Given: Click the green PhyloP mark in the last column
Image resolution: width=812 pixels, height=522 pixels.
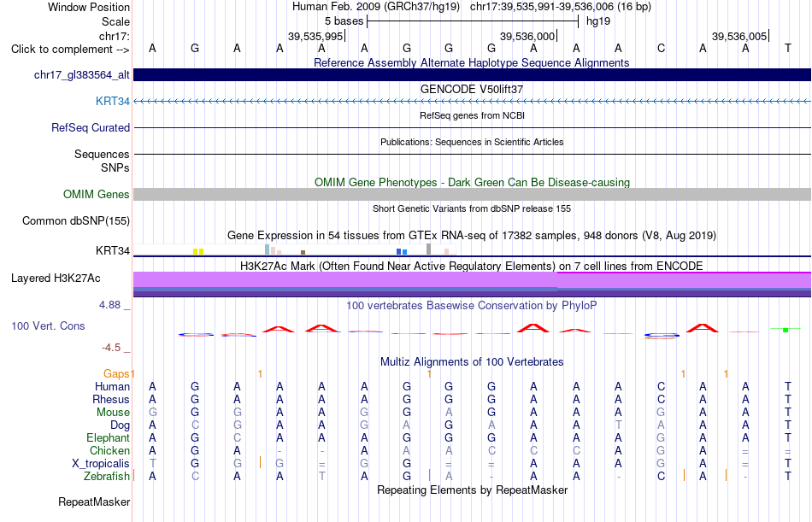Looking at the screenshot, I should pos(786,330).
